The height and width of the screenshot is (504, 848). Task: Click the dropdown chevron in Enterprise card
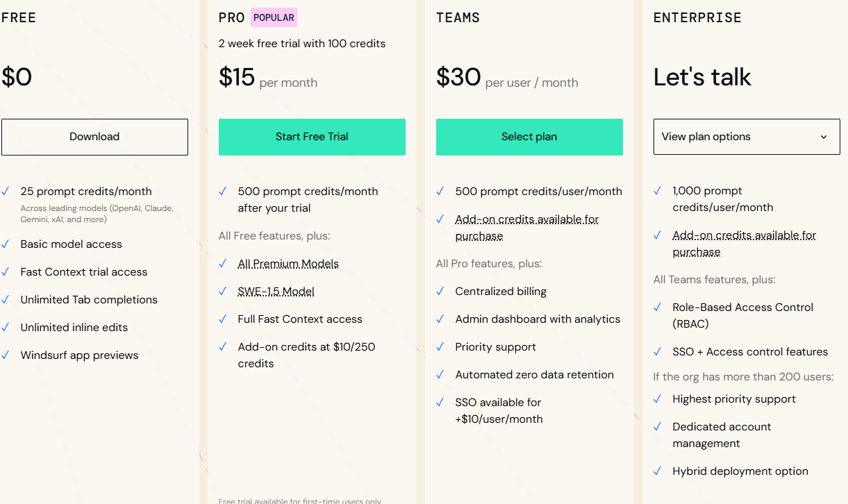(x=824, y=137)
